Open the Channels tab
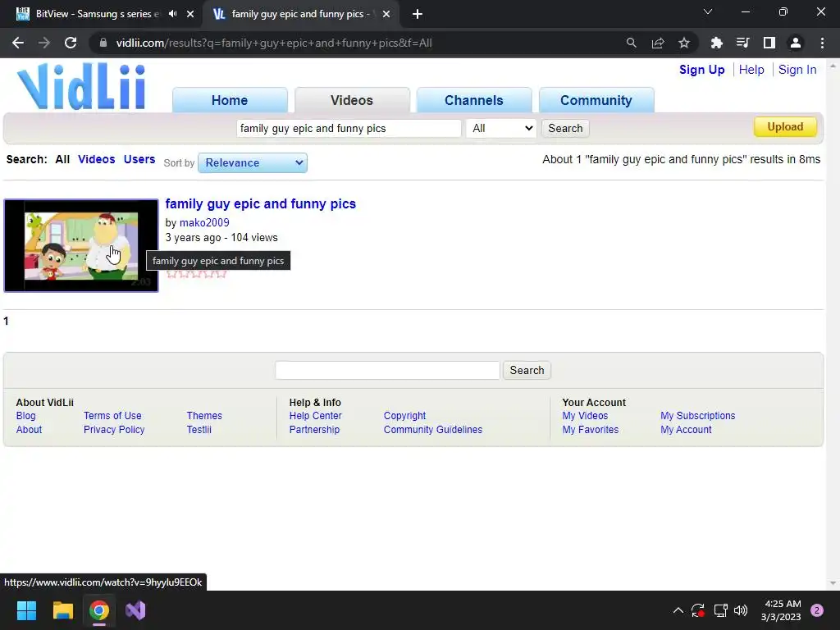The image size is (840, 630). (x=473, y=100)
